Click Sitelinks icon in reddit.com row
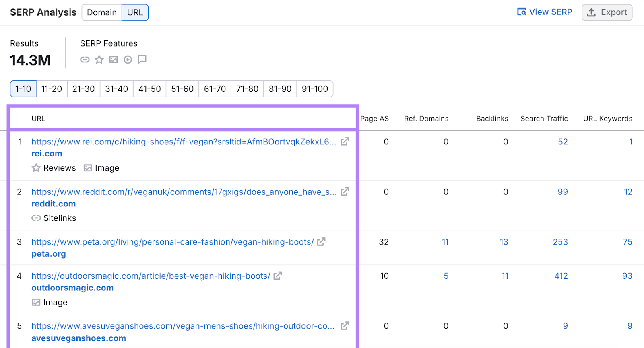The image size is (644, 348). (x=36, y=218)
